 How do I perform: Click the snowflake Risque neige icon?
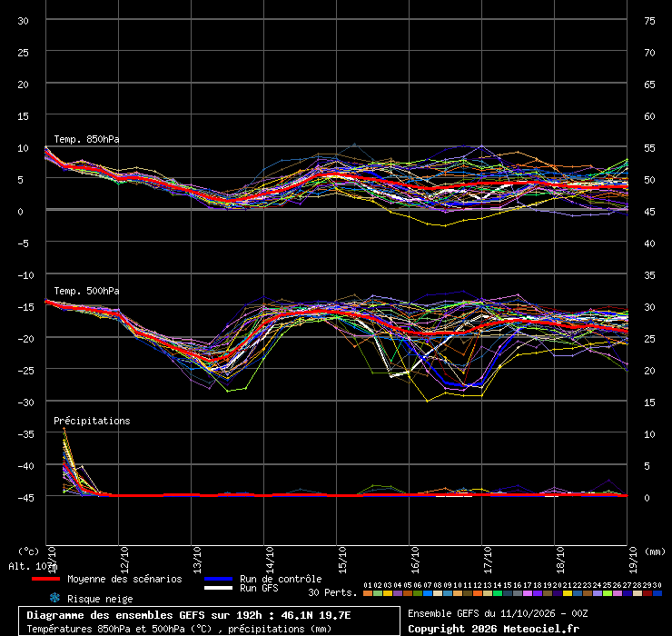point(54,598)
